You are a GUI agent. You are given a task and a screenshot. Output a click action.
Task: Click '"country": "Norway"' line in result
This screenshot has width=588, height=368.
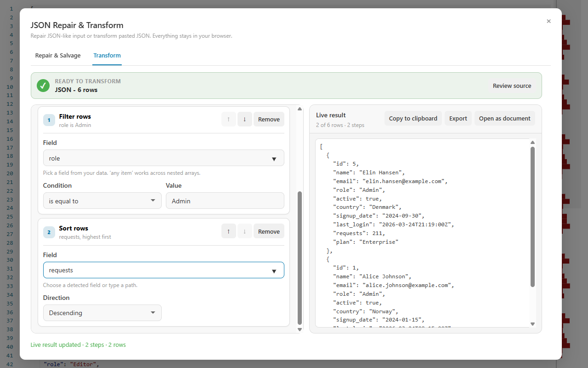tap(366, 311)
